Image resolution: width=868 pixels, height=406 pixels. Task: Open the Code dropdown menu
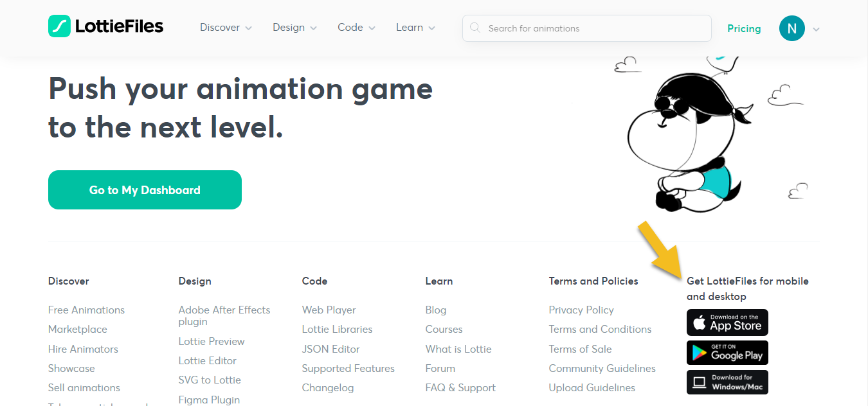356,28
